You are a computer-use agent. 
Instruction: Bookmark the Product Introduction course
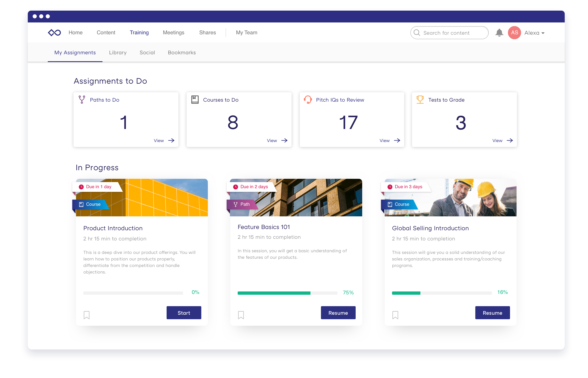(87, 315)
